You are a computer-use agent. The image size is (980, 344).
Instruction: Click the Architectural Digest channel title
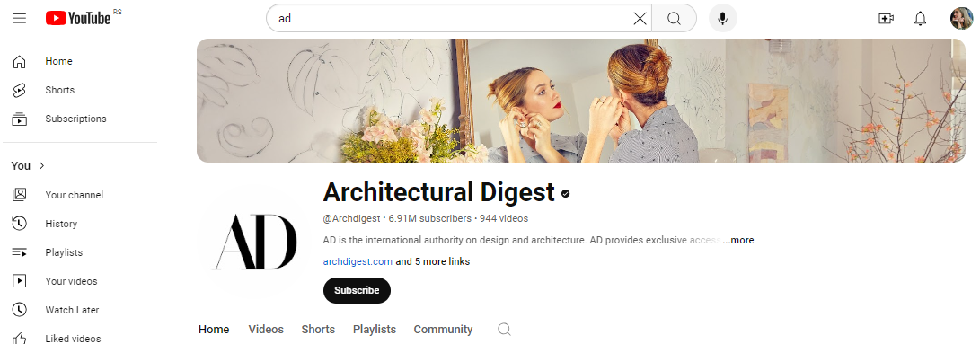pos(438,192)
